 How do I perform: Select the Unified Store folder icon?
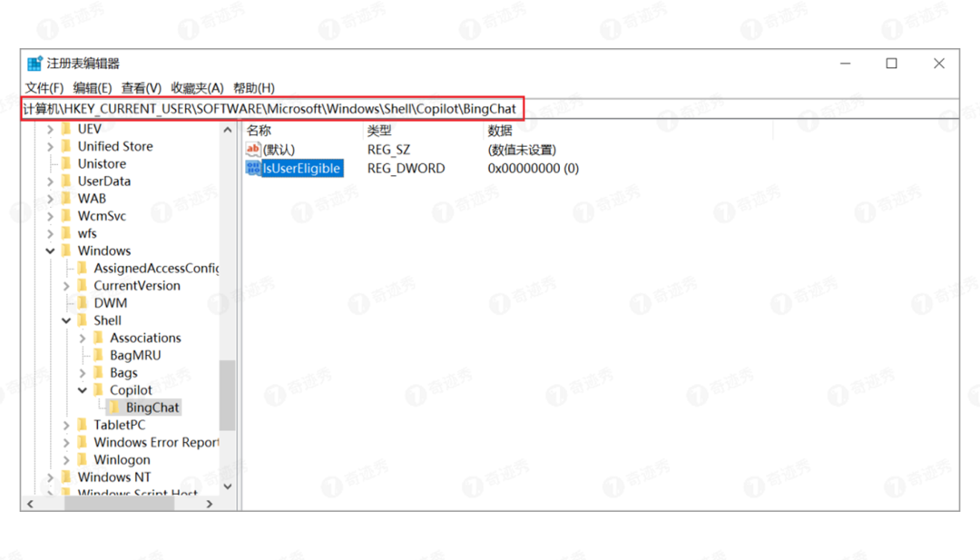point(67,146)
